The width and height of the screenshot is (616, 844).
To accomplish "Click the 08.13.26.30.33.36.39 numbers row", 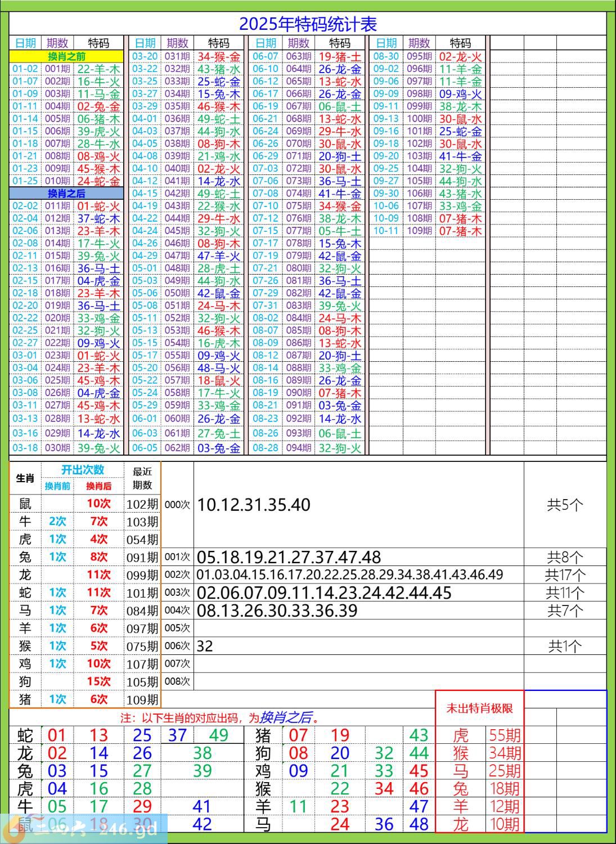I will (277, 610).
